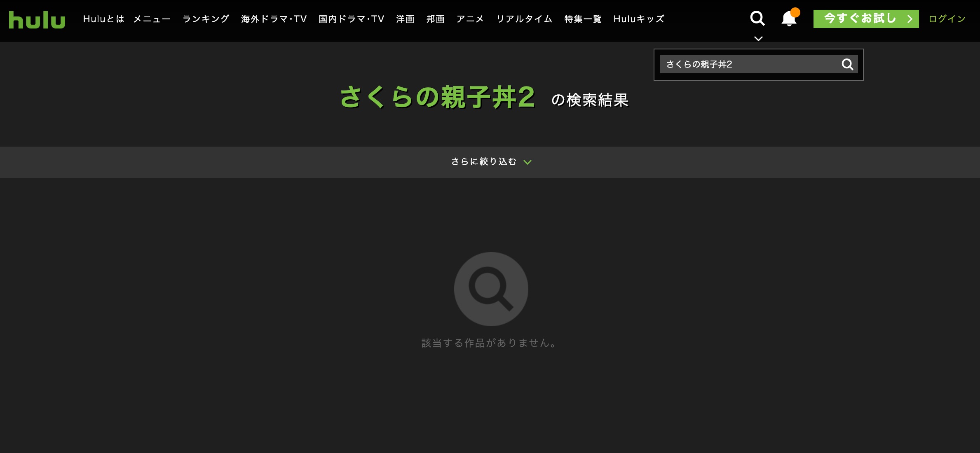This screenshot has height=453, width=980.
Task: Click the ログイン link
Action: (947, 19)
